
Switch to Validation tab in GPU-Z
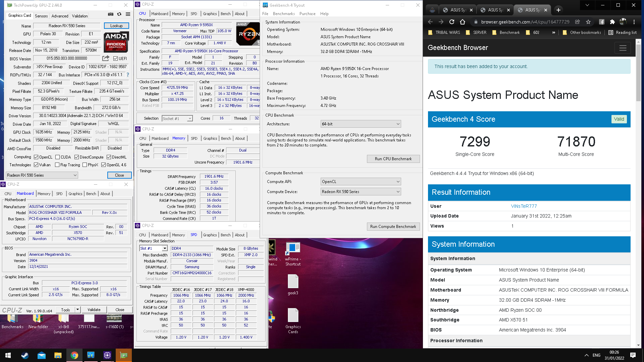click(x=80, y=16)
